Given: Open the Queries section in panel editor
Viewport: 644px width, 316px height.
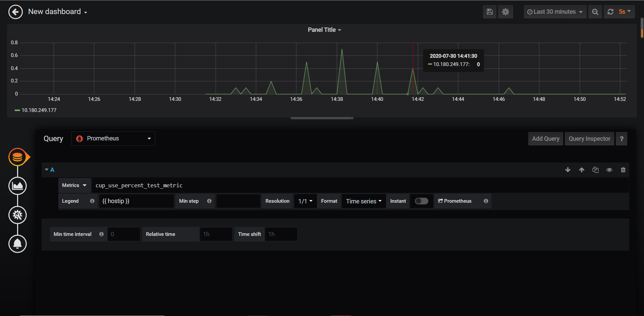Looking at the screenshot, I should (x=17, y=156).
